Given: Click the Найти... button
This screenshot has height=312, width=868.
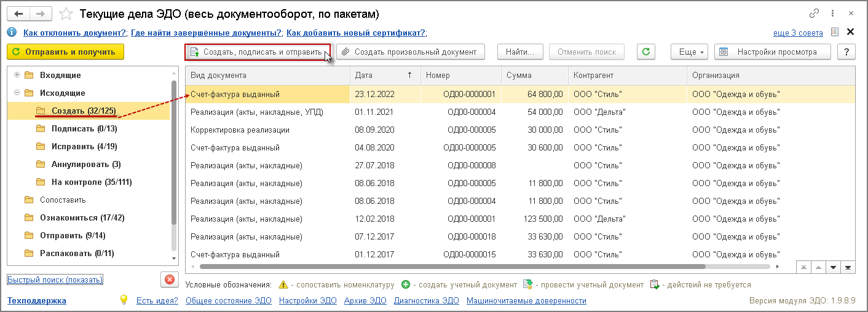Looking at the screenshot, I should coord(520,52).
